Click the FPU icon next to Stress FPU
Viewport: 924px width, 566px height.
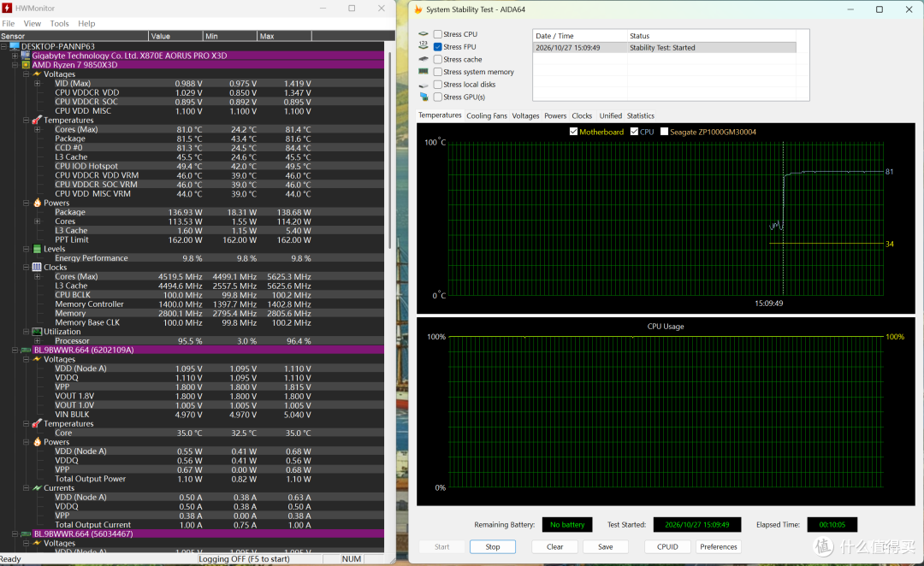pyautogui.click(x=423, y=46)
